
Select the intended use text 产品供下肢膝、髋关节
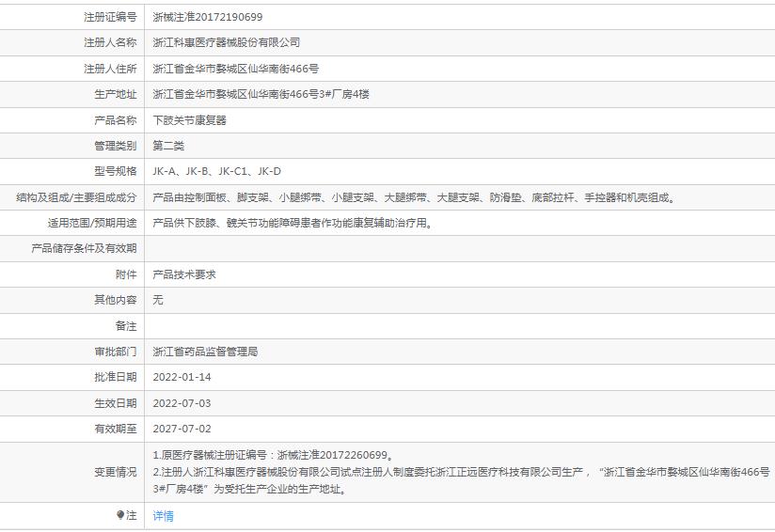[x=293, y=223]
